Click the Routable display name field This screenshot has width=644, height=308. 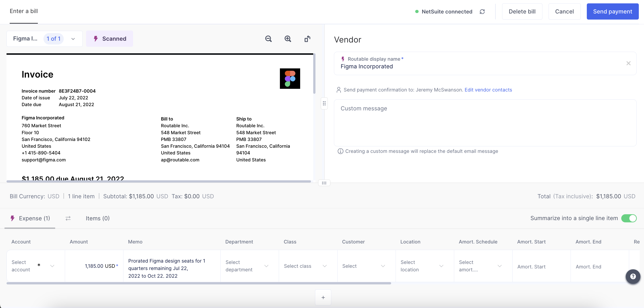pyautogui.click(x=485, y=63)
